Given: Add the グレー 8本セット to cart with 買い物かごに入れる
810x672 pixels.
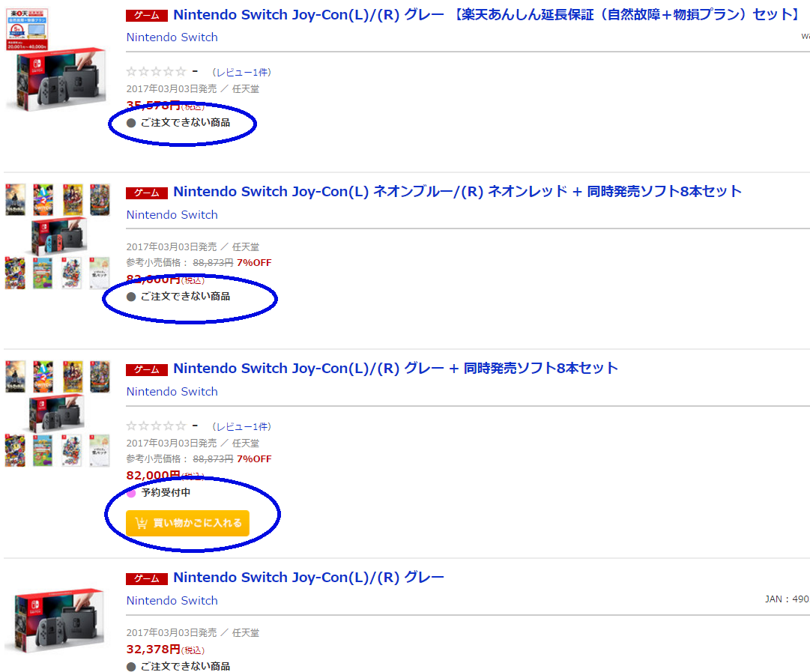Looking at the screenshot, I should click(x=187, y=523).
